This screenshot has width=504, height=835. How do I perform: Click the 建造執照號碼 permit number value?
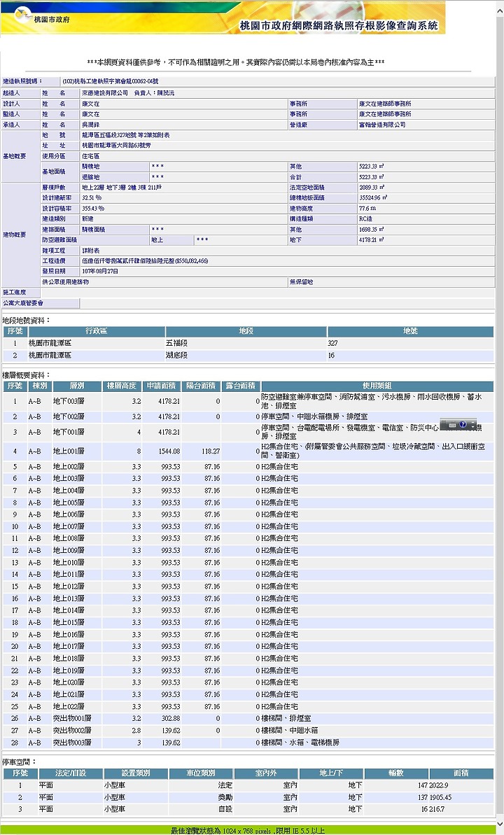tap(111, 81)
